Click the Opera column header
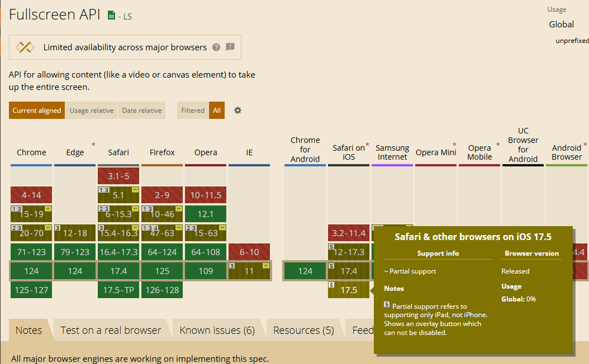Image resolution: width=589 pixels, height=364 pixels. pyautogui.click(x=206, y=153)
